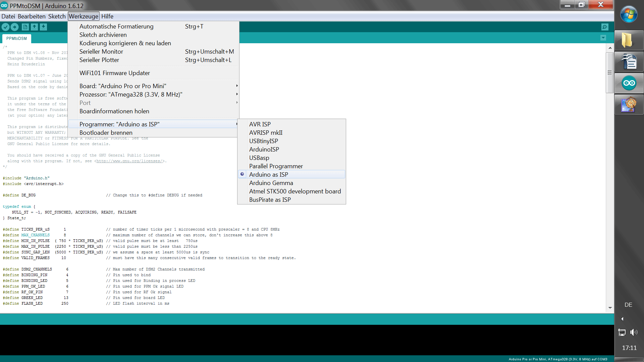Choose Automatische Formatierung
Image resolution: width=644 pixels, height=362 pixels.
[x=154, y=26]
